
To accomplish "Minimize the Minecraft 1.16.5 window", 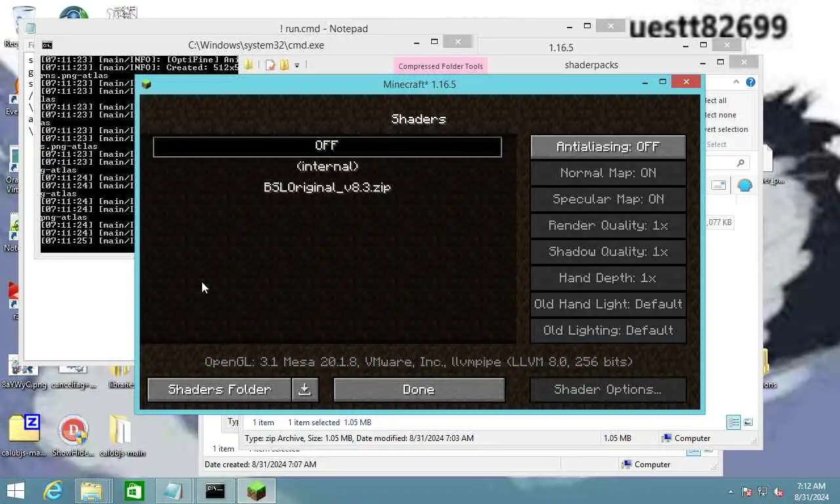I will (x=645, y=82).
